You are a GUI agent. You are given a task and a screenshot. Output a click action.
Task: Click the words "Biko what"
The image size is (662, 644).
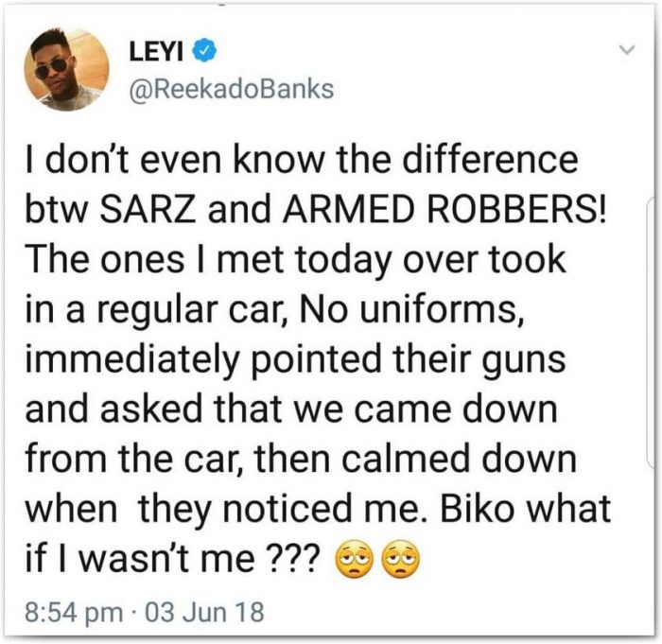pos(525,509)
